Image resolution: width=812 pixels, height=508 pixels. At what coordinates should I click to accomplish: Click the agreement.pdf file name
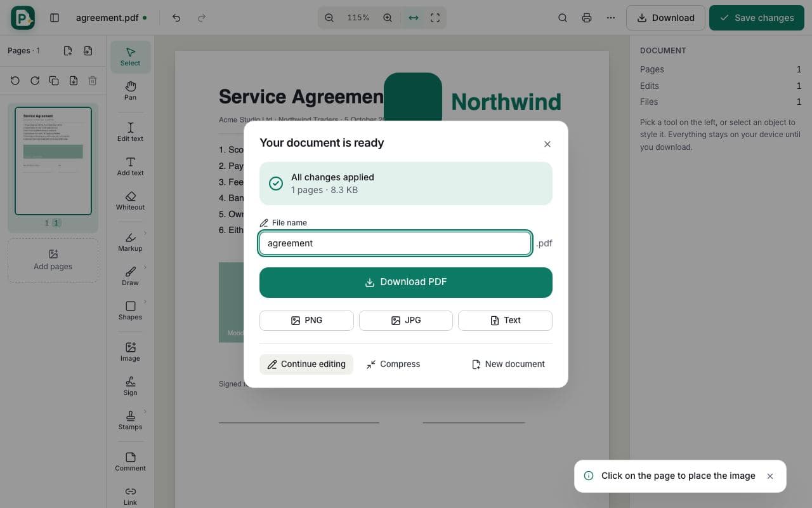(107, 18)
